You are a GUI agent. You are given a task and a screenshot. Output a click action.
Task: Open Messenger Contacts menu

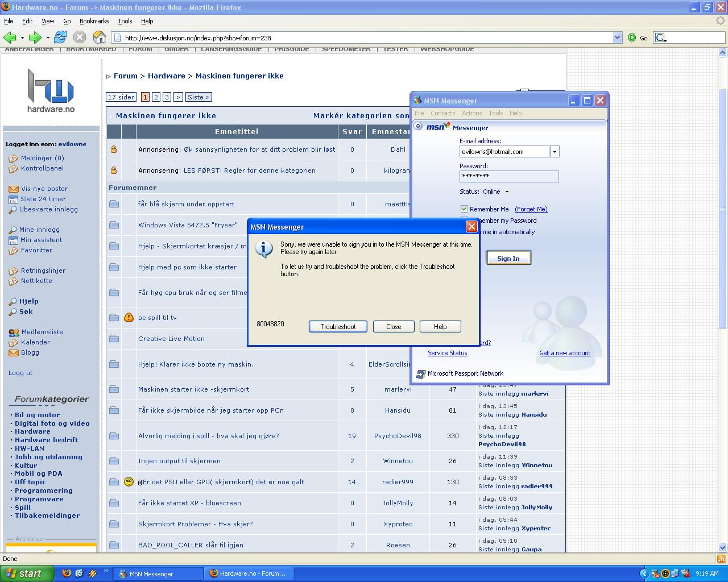pos(443,113)
